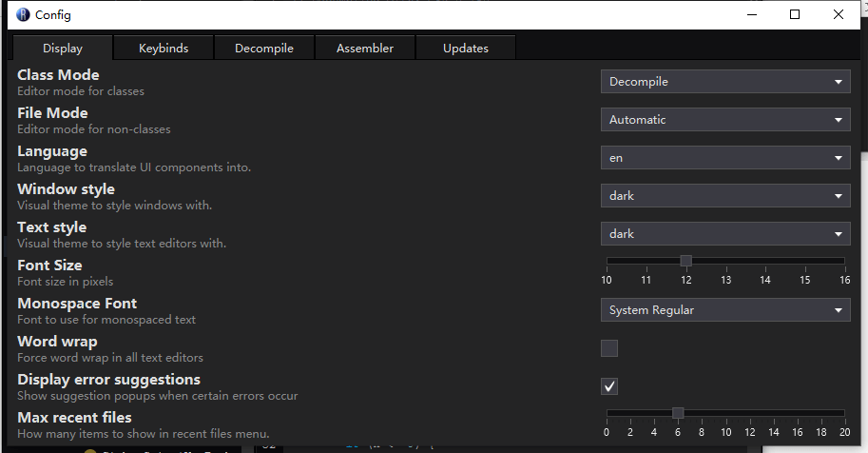Enable the Word wrap checkbox
Screen dimensions: 868x453
pos(609,348)
